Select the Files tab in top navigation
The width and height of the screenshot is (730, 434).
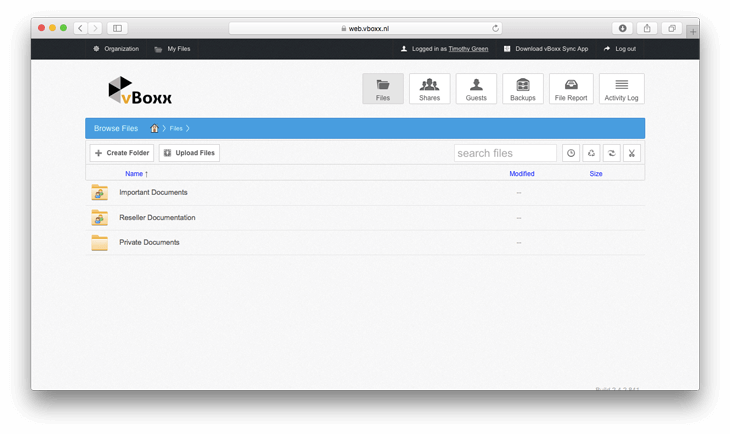click(x=383, y=89)
